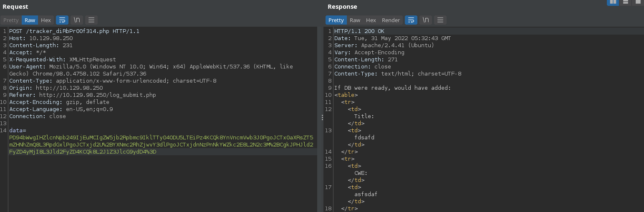
Task: Click the Accept-Encoding: gzip, deflate header
Action: point(59,102)
